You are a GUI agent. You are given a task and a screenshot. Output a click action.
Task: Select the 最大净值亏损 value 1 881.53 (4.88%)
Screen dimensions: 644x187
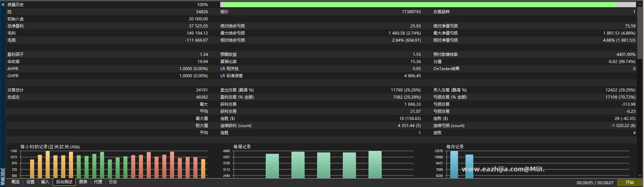[x=619, y=33]
